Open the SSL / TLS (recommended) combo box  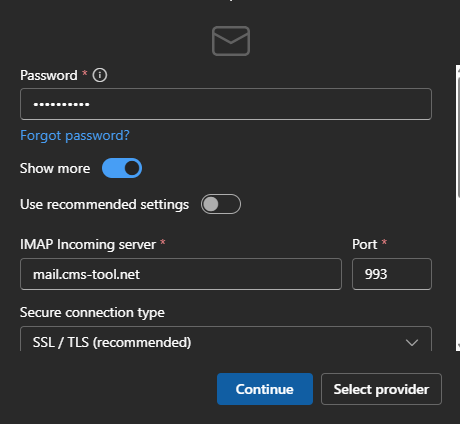coord(226,339)
